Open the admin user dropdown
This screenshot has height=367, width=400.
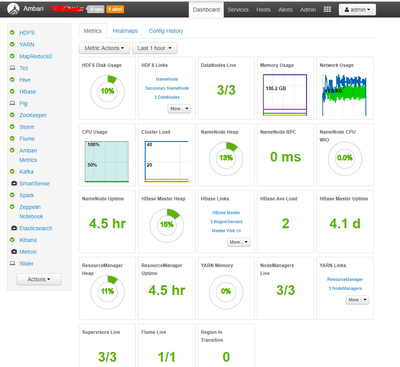[x=357, y=10]
